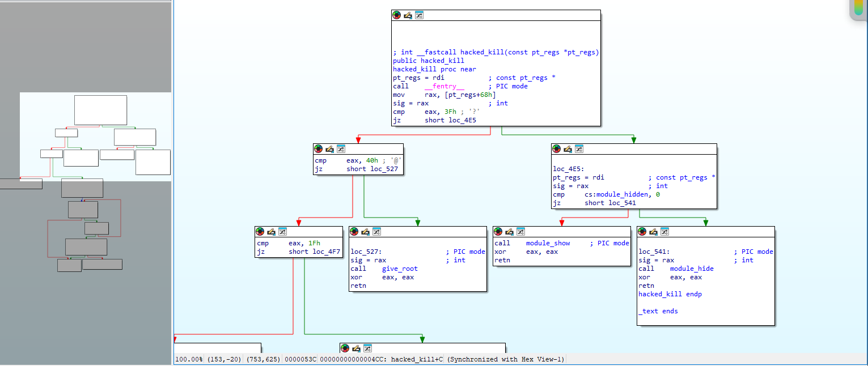Click 'hacked_kill proc near' line
The width and height of the screenshot is (868, 366).
click(434, 69)
